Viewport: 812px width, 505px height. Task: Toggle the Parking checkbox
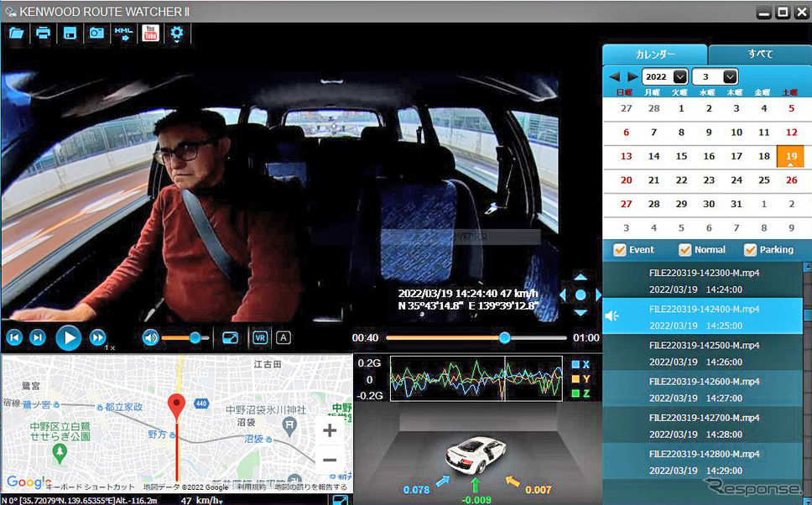click(750, 250)
